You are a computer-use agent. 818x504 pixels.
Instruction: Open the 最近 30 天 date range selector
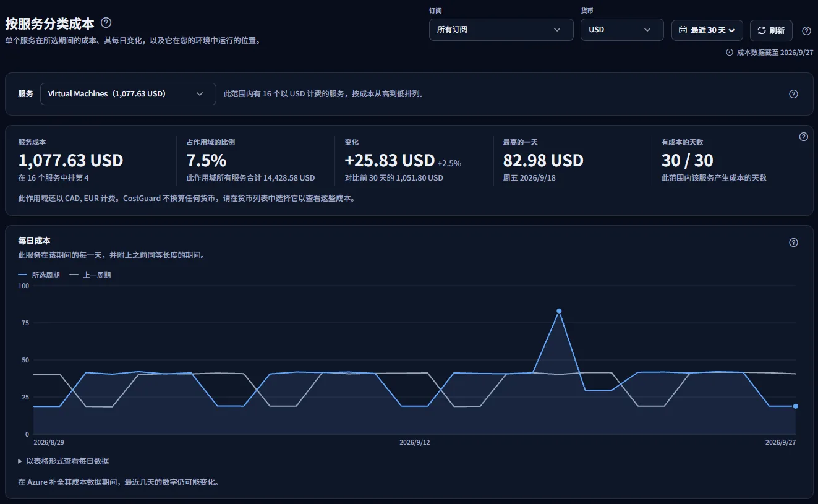coord(707,30)
